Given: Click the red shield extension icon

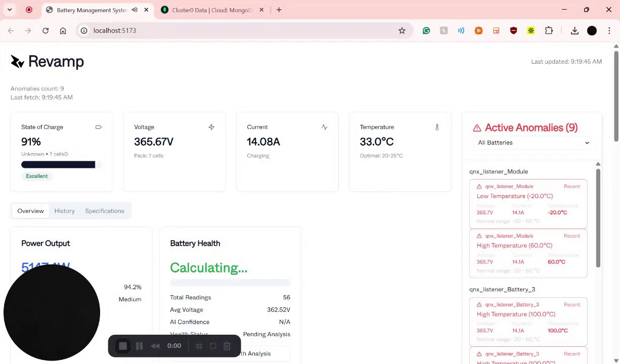Looking at the screenshot, I should point(514,31).
